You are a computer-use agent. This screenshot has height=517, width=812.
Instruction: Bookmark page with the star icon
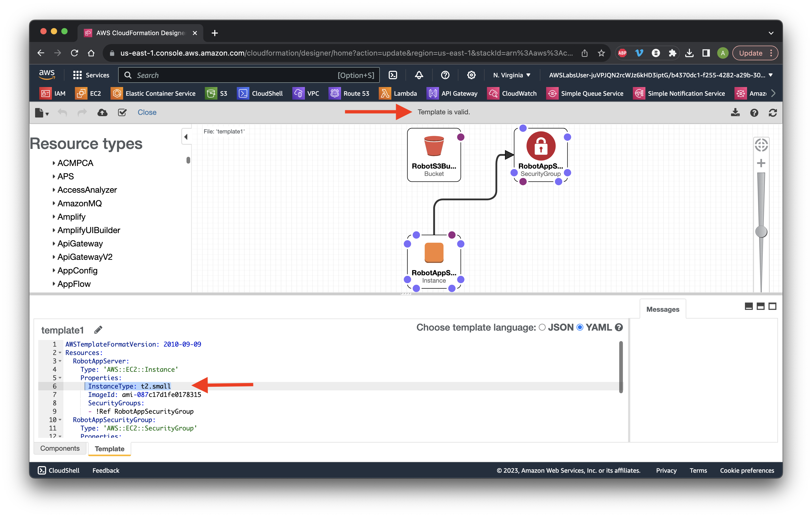(601, 53)
